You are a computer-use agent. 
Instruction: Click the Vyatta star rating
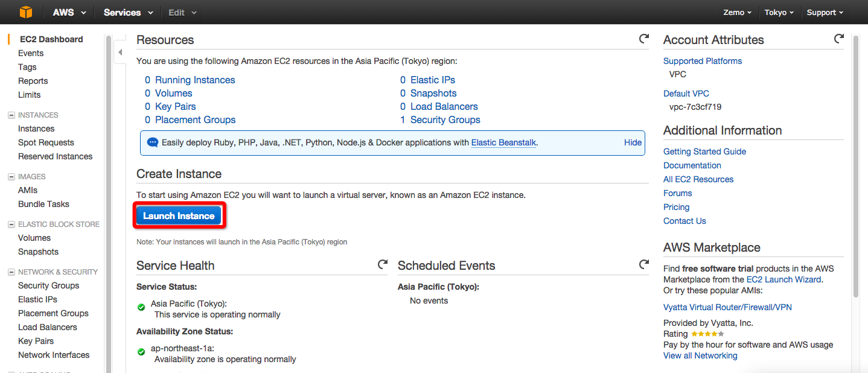tap(707, 334)
